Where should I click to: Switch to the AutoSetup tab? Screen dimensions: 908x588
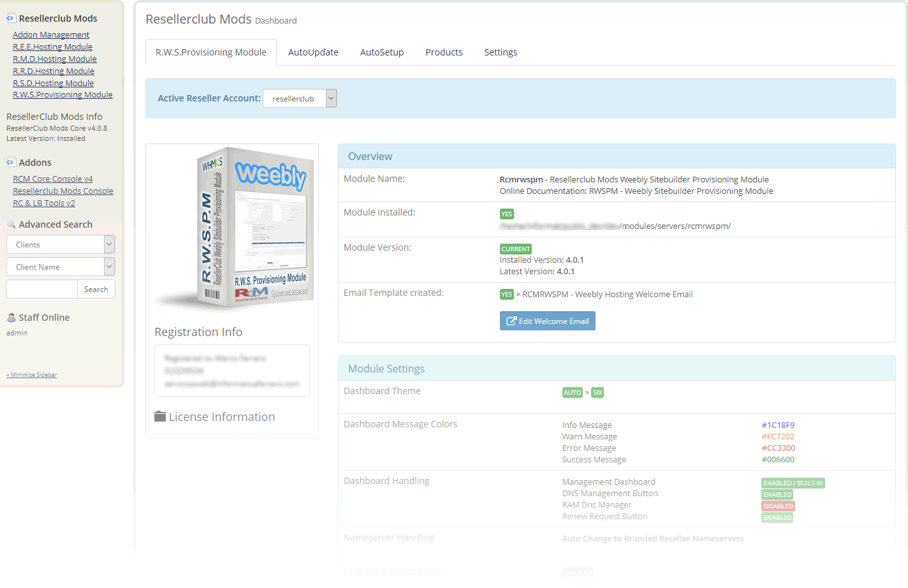tap(382, 52)
